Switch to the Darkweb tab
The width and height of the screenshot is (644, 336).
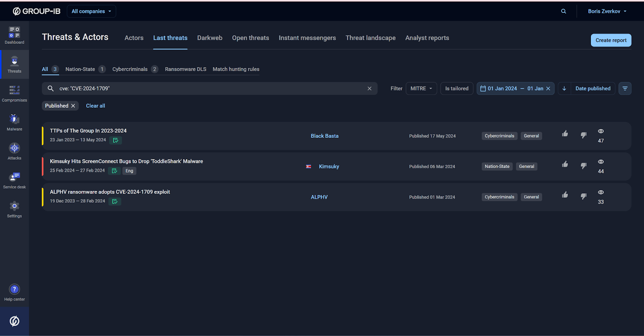coord(210,38)
